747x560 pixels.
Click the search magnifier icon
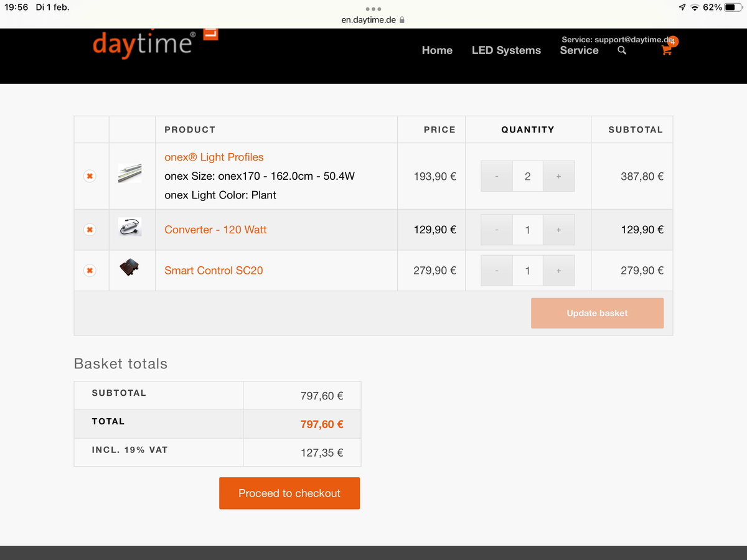point(621,50)
